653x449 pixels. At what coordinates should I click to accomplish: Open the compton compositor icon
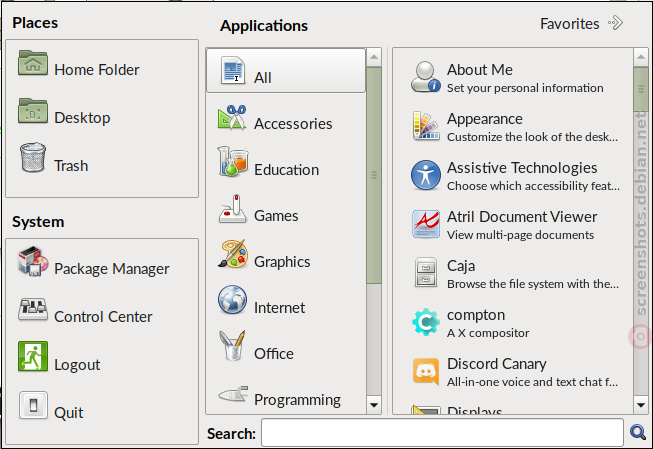point(426,322)
